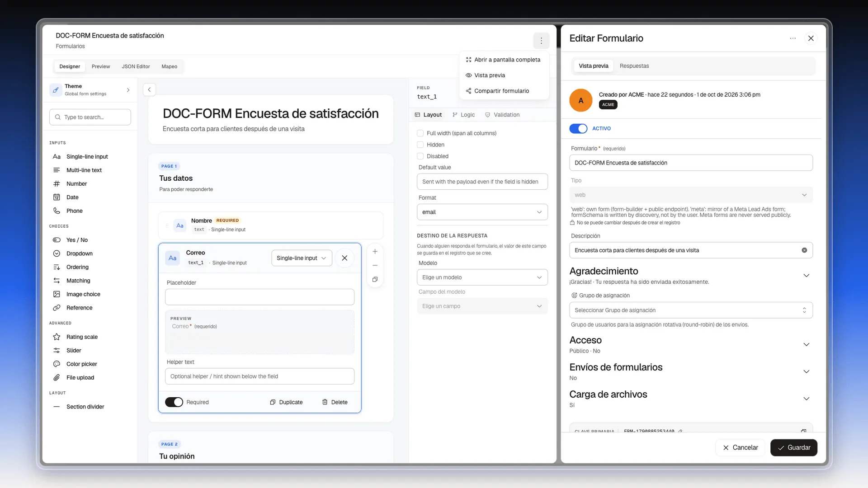868x488 pixels.
Task: Click the File upload paperclip icon
Action: pos(57,378)
